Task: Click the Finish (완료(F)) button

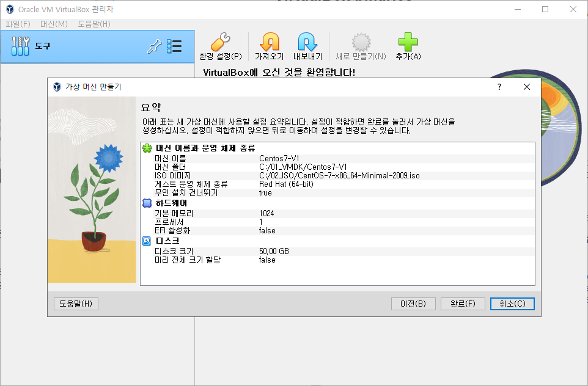Action: point(463,304)
